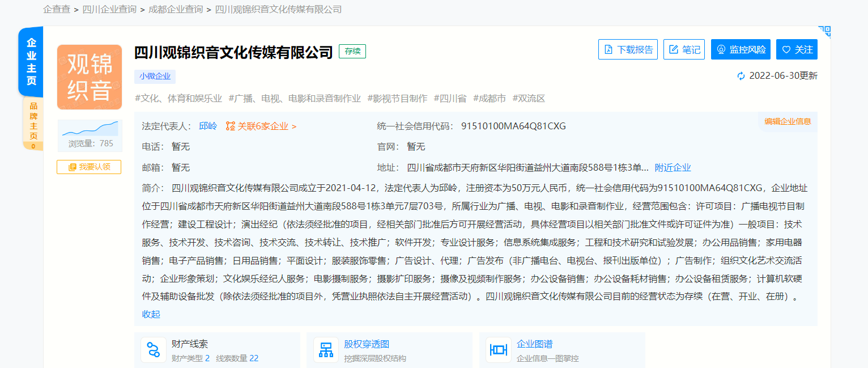Click 线索数量 22 count
The width and height of the screenshot is (868, 368).
237,358
